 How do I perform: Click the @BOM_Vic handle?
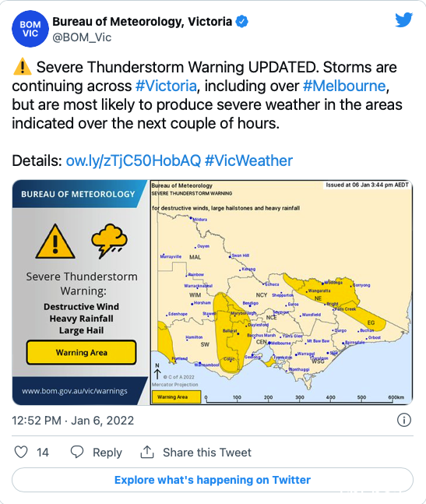[x=82, y=37]
